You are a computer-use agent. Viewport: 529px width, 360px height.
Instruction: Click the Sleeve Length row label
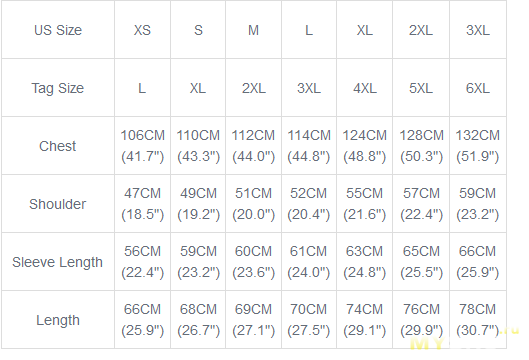click(58, 262)
